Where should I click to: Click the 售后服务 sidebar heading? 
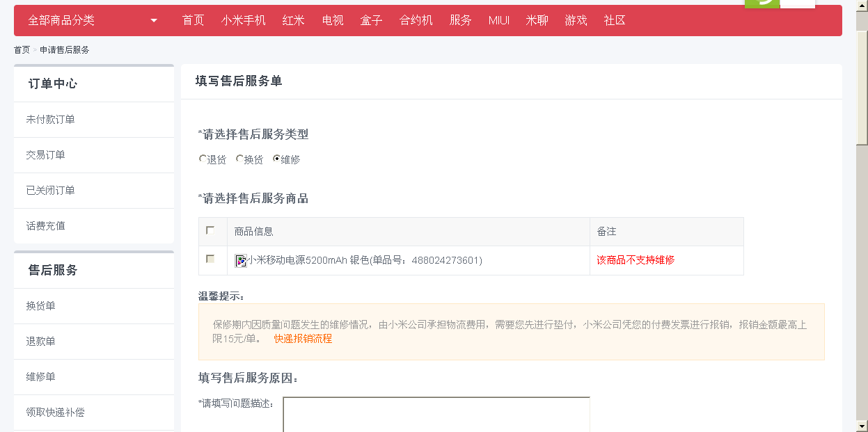pyautogui.click(x=53, y=270)
